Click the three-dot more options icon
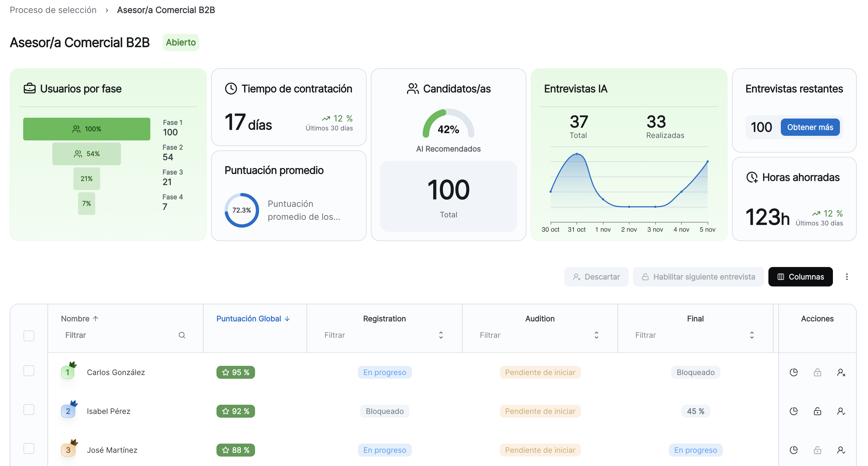868x466 pixels. point(846,277)
